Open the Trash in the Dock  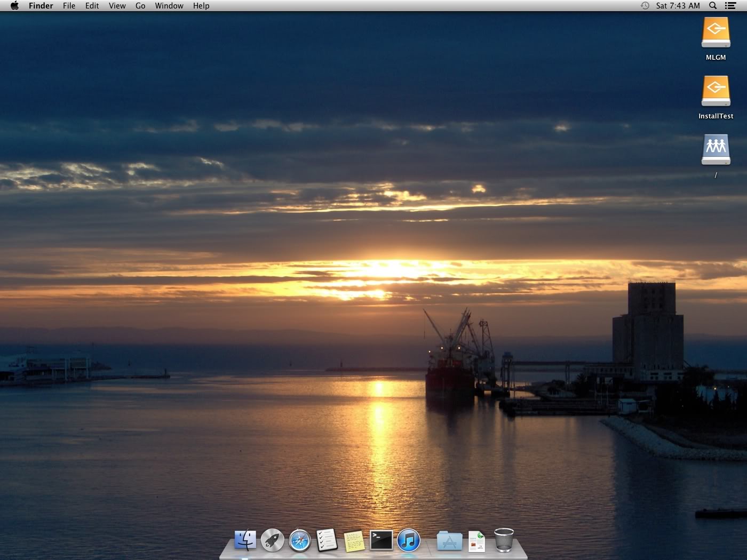point(504,540)
